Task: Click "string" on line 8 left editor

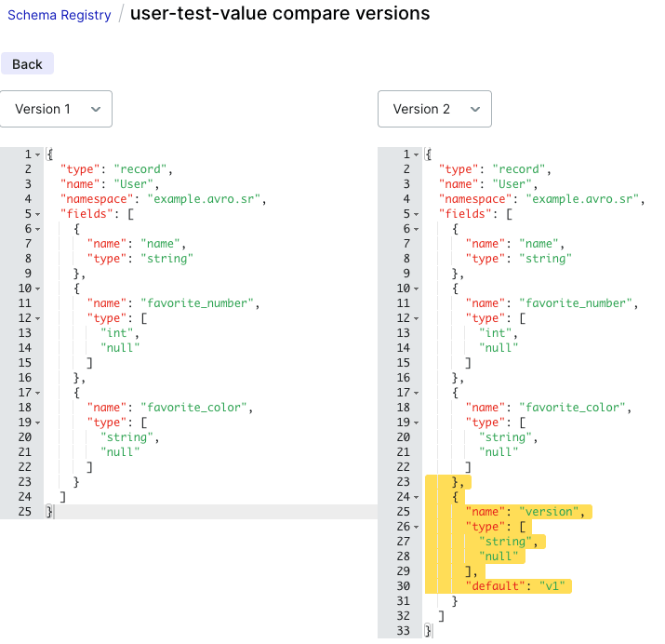Action: tap(166, 259)
